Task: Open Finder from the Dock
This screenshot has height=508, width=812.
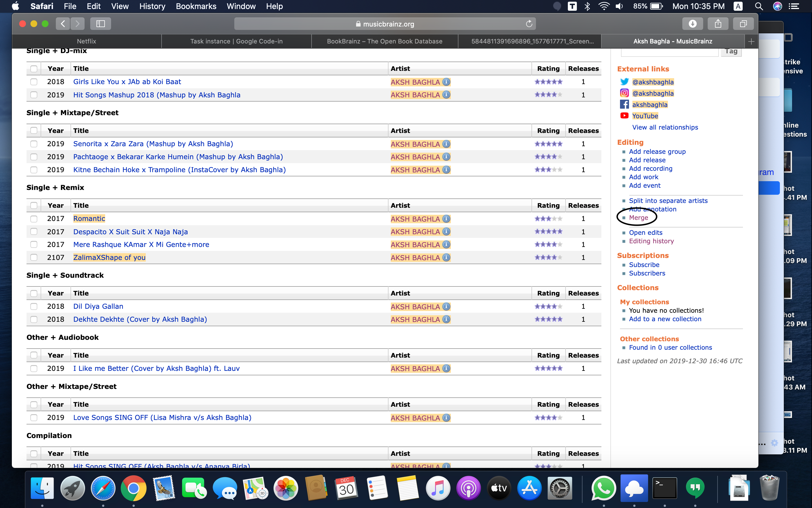Action: pyautogui.click(x=42, y=488)
